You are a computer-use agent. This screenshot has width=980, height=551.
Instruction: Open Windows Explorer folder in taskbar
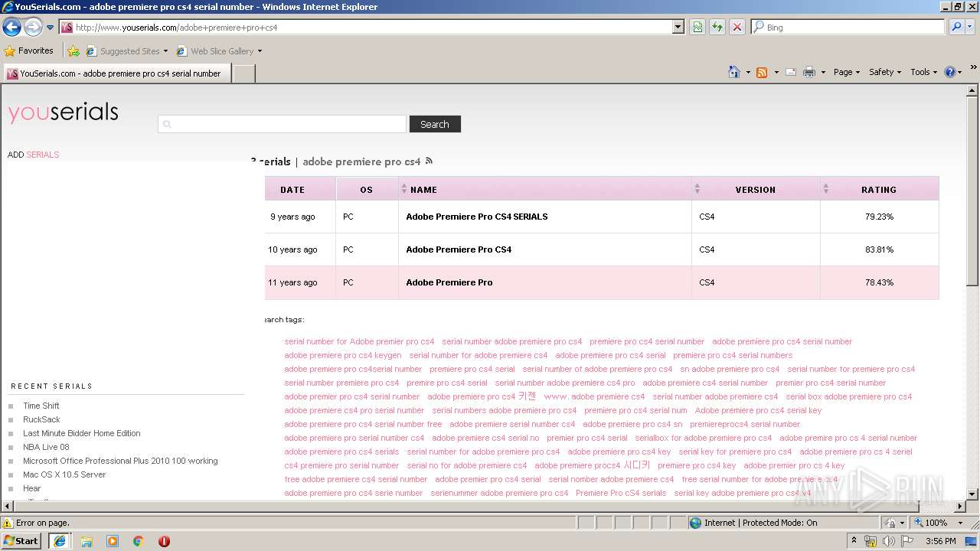[87, 541]
